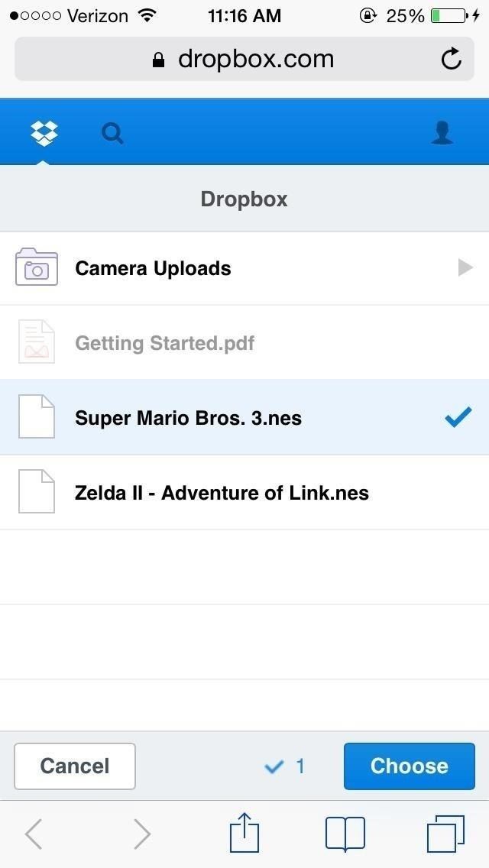This screenshot has width=489, height=868.
Task: Open Safari bookmarks book icon
Action: coord(345,833)
